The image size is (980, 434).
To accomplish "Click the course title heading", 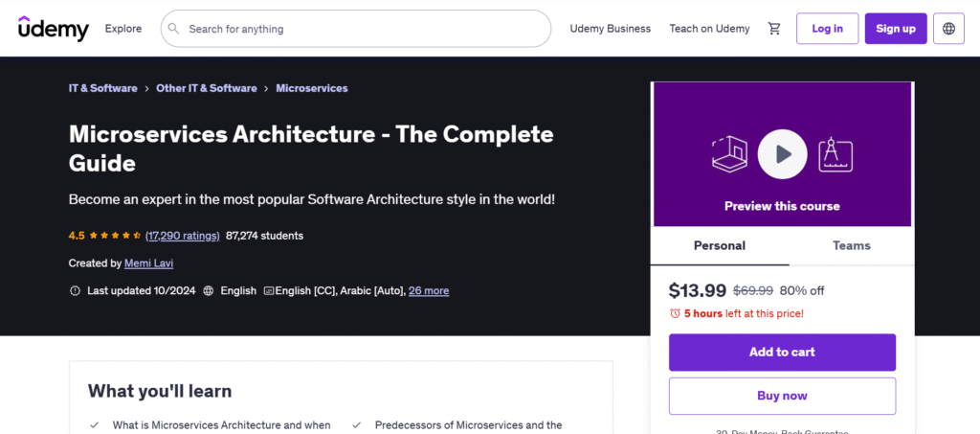I will [x=311, y=148].
